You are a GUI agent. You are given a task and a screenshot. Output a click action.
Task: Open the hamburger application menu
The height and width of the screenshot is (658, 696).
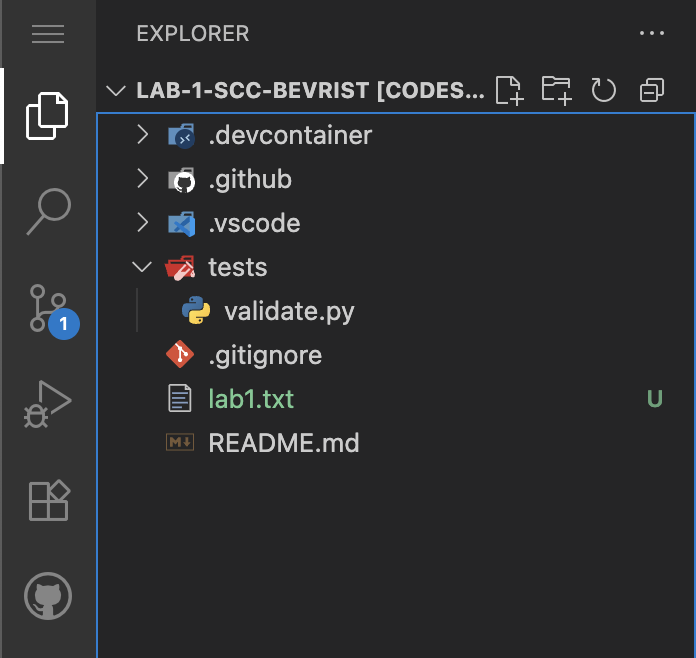(x=48, y=33)
